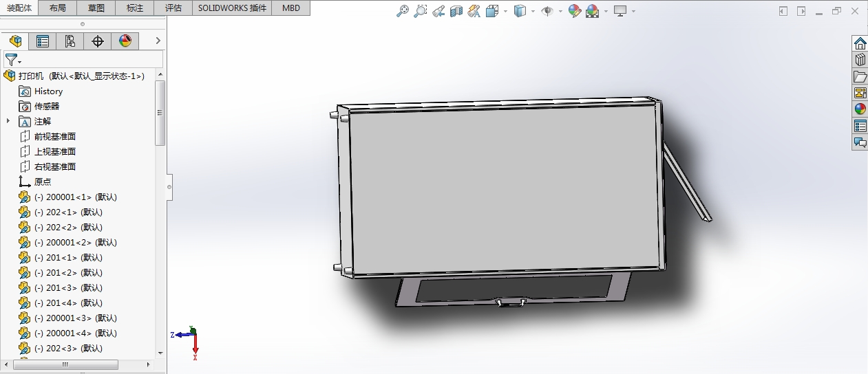868x374 pixels.
Task: Open Hide/Show Items dropdown arrow
Action: [x=560, y=11]
